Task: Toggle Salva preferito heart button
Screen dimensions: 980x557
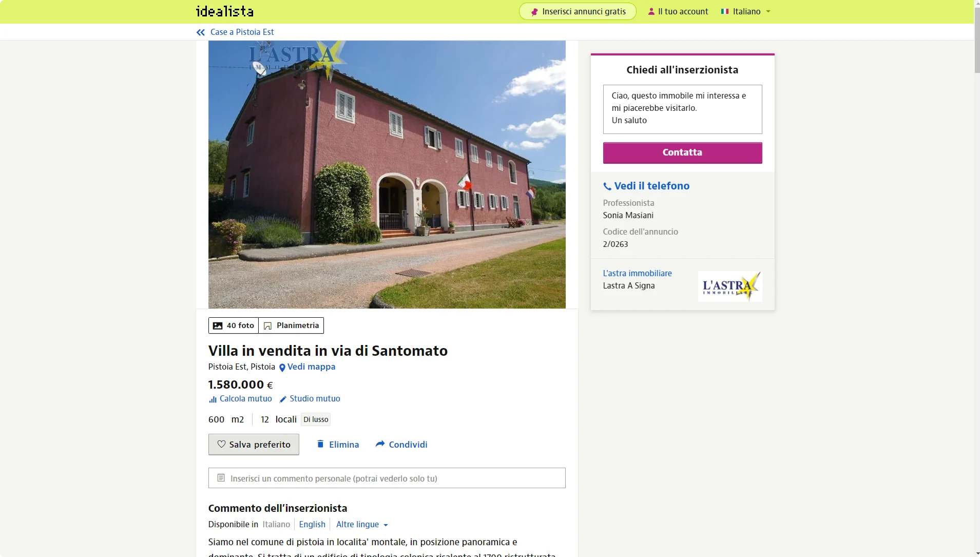Action: (254, 445)
